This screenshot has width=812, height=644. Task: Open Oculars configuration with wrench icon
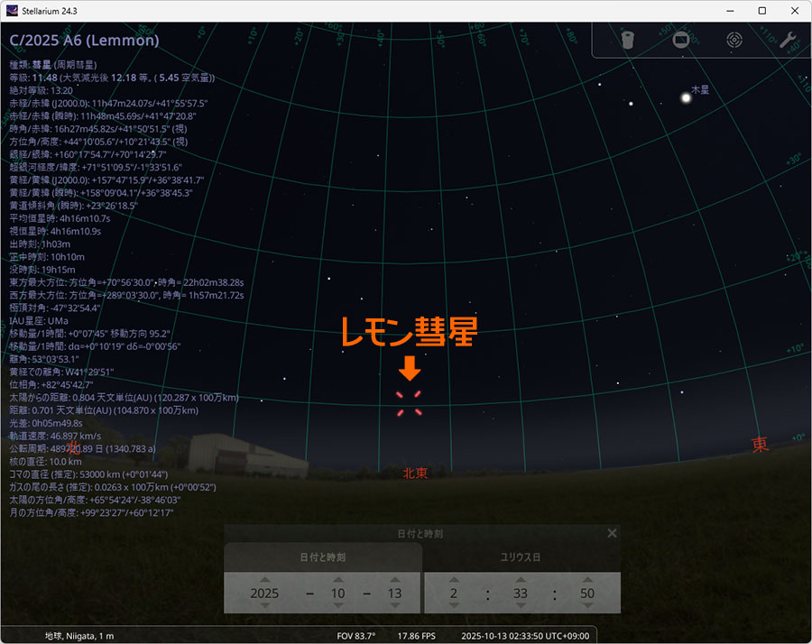(x=787, y=40)
